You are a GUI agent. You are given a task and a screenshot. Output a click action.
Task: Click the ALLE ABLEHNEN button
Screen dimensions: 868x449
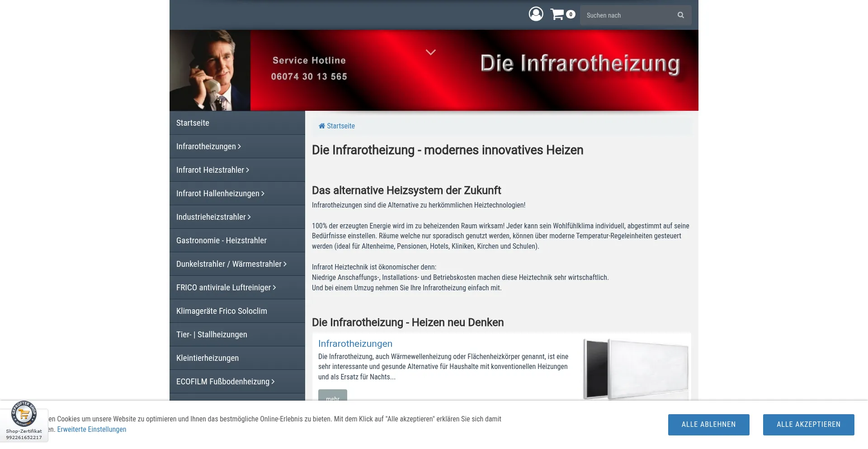click(708, 424)
